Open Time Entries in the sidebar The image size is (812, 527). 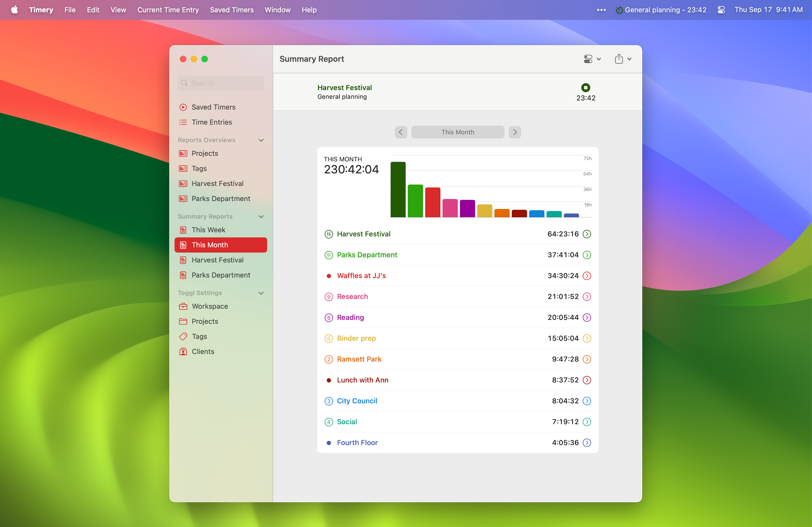pos(221,122)
